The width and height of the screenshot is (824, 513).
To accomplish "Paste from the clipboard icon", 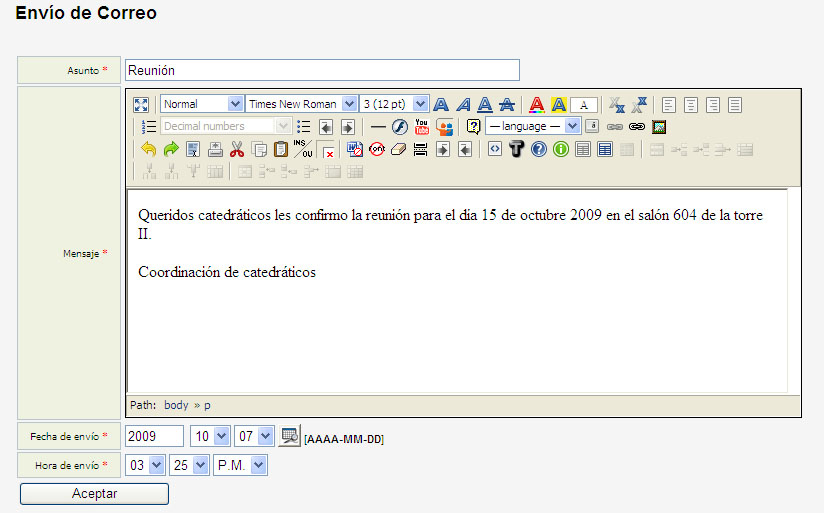I will pyautogui.click(x=281, y=149).
